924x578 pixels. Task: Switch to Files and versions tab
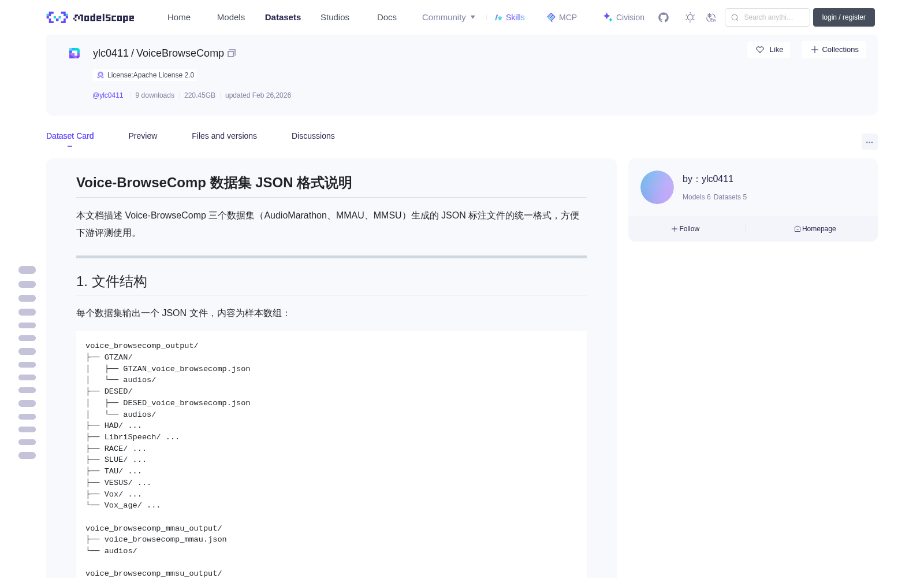224,136
